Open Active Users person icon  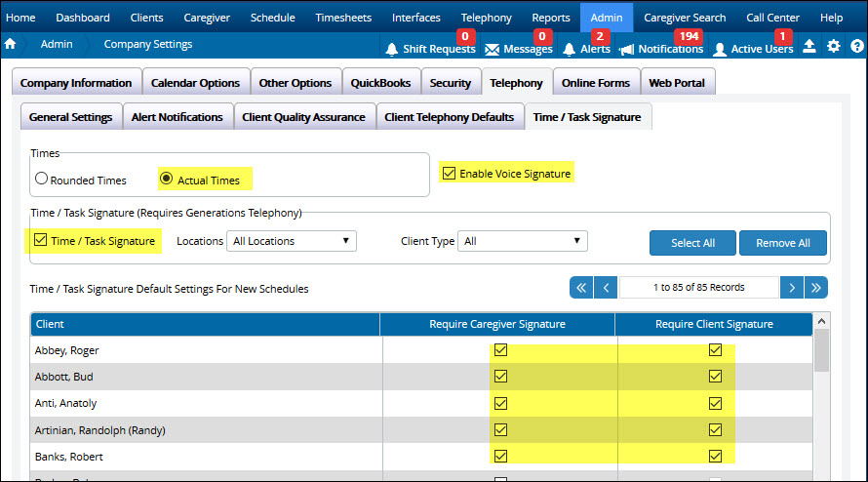click(x=720, y=50)
